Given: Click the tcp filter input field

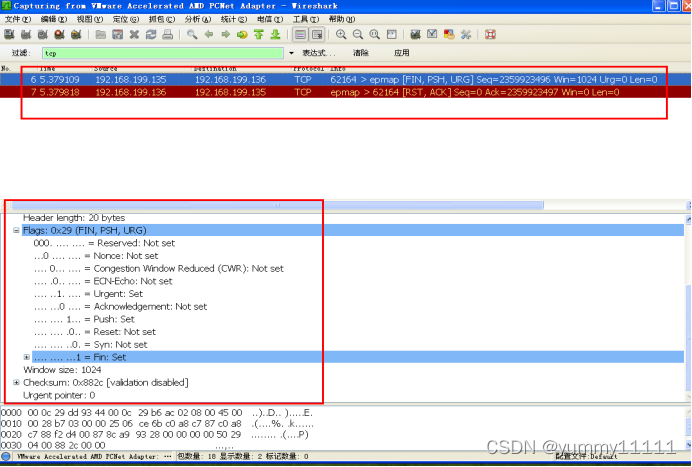Looking at the screenshot, I should (162, 53).
